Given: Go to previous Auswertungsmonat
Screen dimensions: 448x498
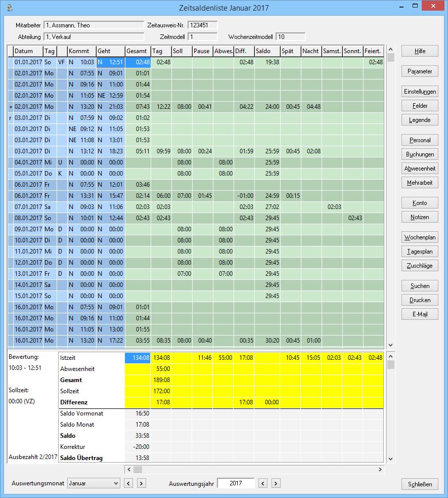Looking at the screenshot, I should coord(128,483).
